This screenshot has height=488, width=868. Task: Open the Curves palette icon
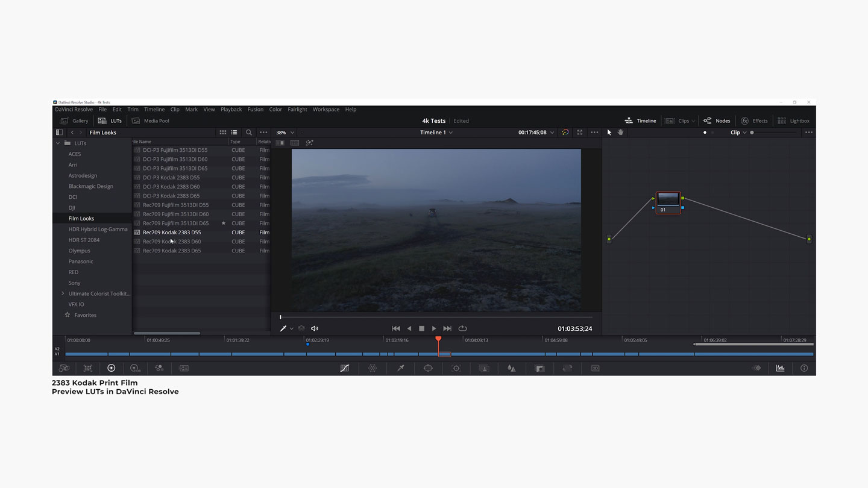(345, 368)
